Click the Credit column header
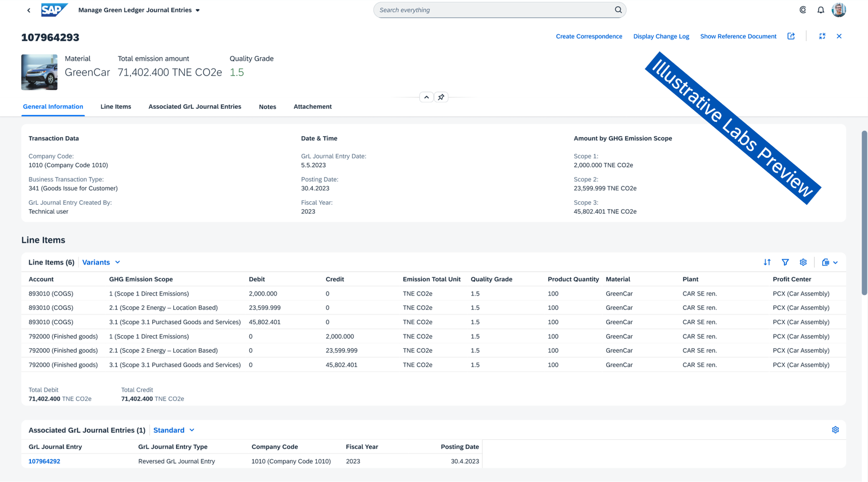The image size is (868, 482). pos(335,280)
